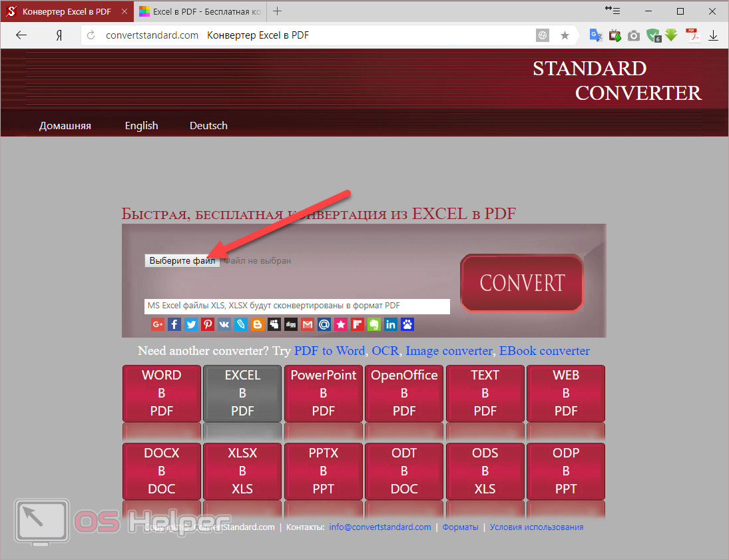Share the page on Facebook
The image size is (729, 560).
(174, 325)
